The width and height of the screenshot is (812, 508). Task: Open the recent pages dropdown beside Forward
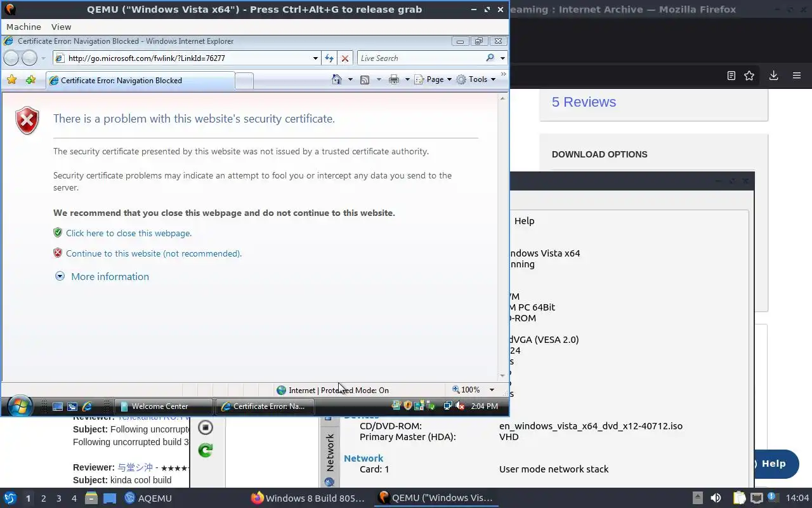(43, 58)
